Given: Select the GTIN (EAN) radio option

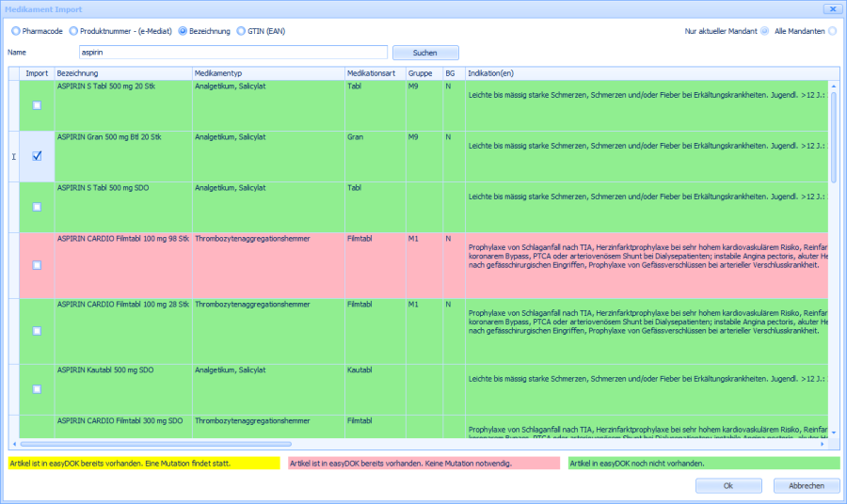Looking at the screenshot, I should point(241,31).
